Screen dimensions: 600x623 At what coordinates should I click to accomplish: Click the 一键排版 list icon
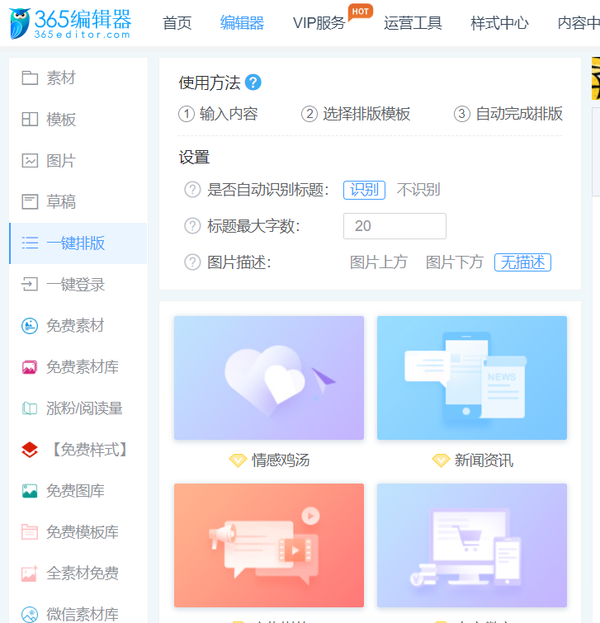click(30, 243)
